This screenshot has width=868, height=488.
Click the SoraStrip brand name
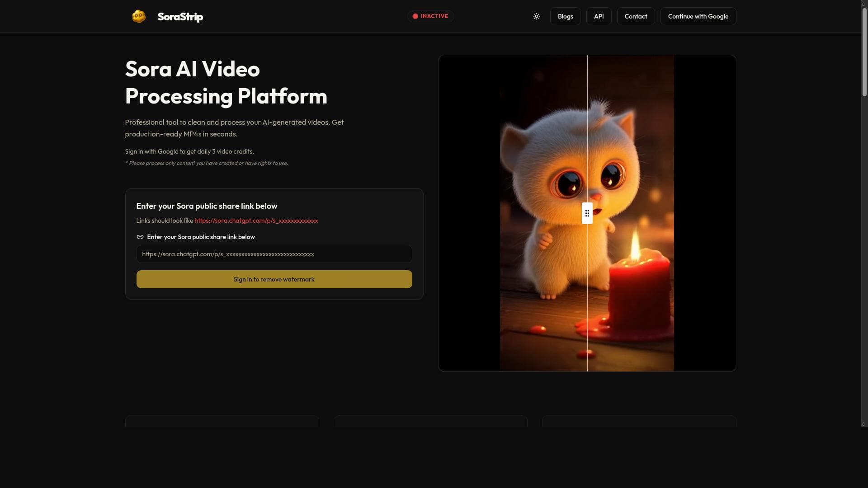click(180, 17)
